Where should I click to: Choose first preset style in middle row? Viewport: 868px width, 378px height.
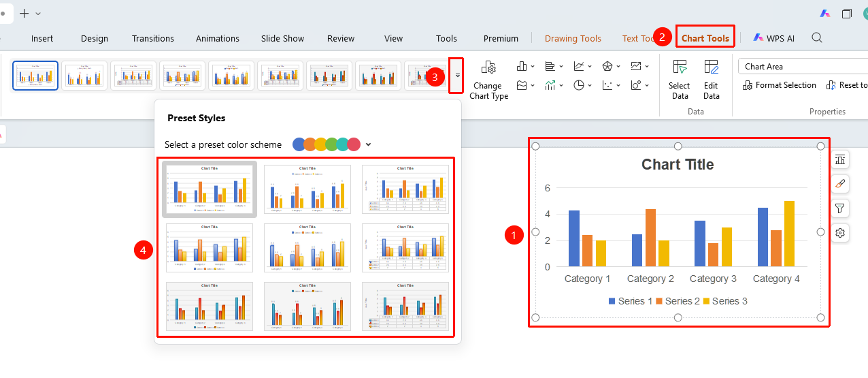click(210, 248)
